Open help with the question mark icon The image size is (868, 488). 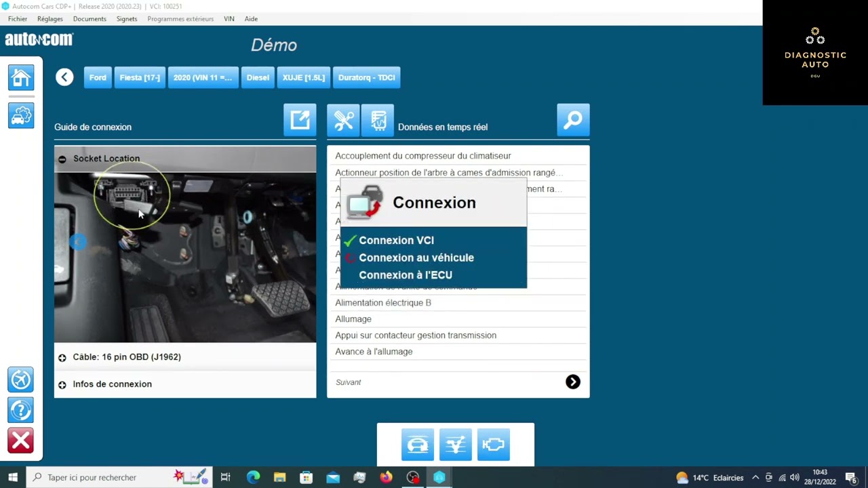[x=20, y=410]
